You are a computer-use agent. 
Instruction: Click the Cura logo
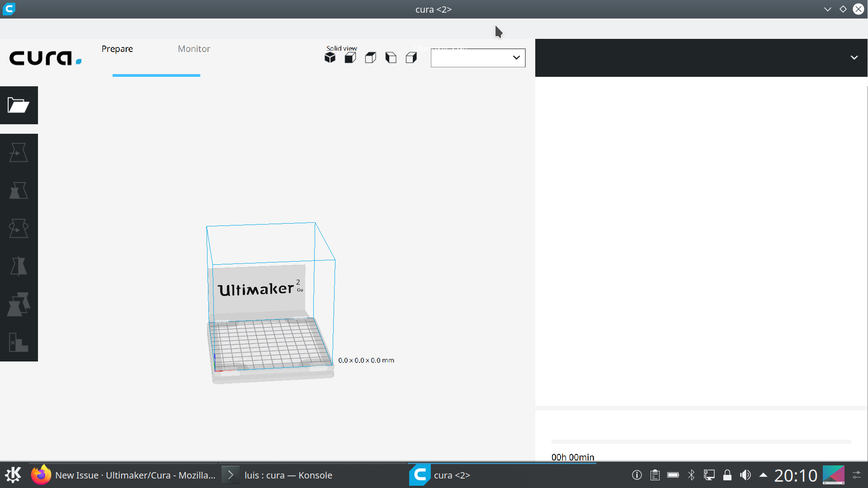click(45, 58)
